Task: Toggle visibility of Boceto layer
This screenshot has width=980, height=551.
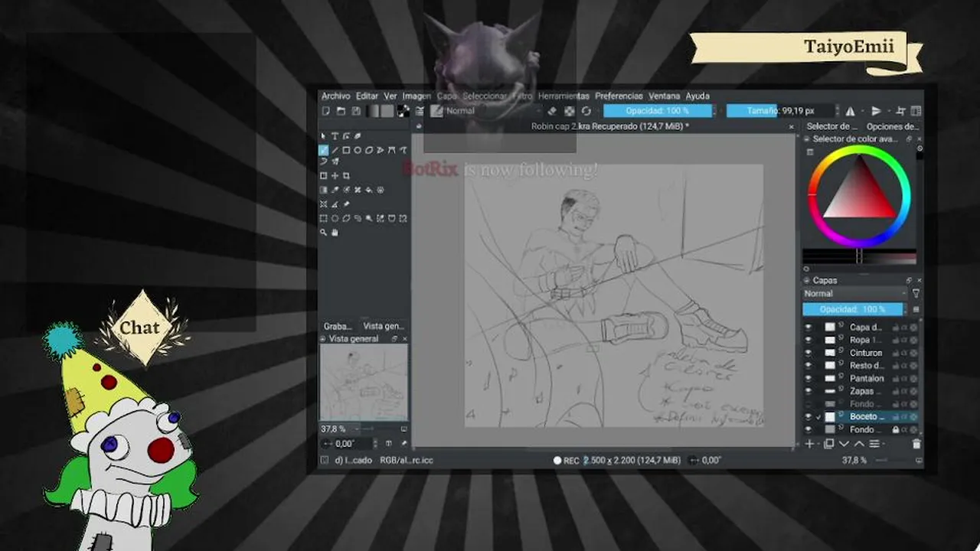Action: (x=808, y=416)
